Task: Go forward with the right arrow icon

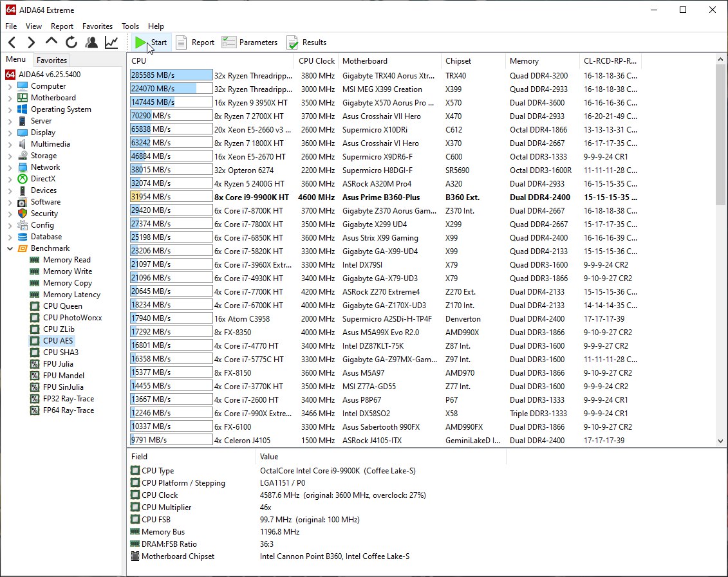Action: pos(31,42)
